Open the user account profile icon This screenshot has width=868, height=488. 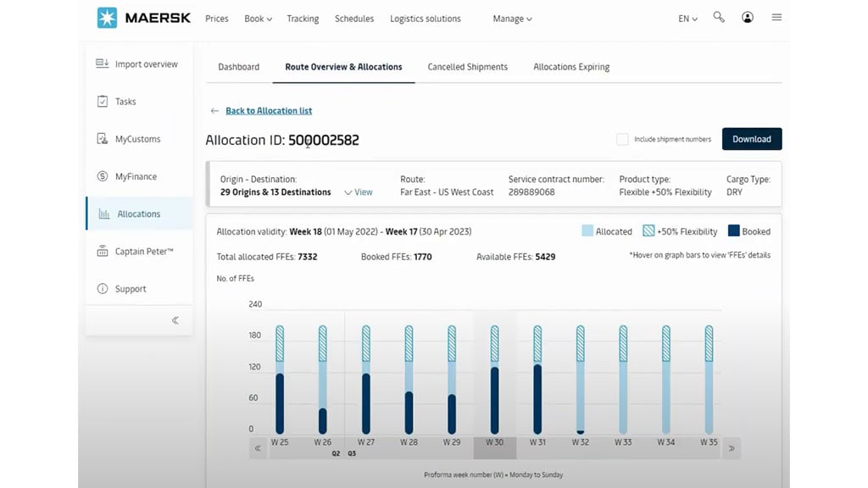click(x=748, y=17)
